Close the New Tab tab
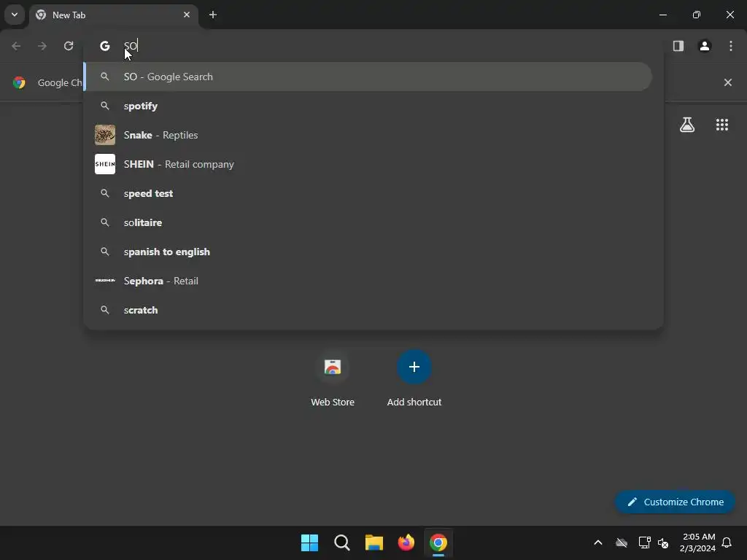The image size is (747, 560). coord(187,15)
